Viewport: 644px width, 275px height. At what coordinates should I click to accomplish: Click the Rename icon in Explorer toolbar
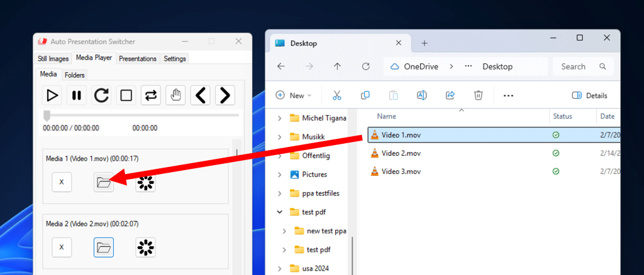421,95
